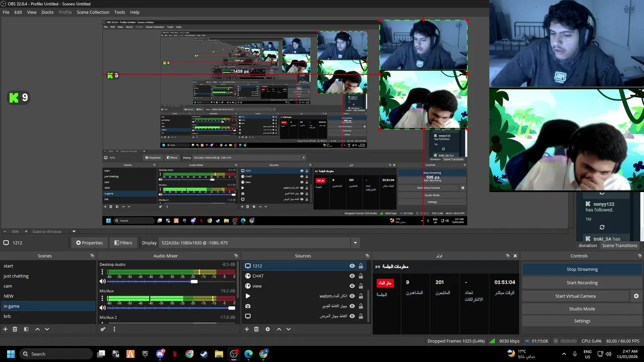Image resolution: width=644 pixels, height=362 pixels.
Task: Move source up with Sources up arrow
Action: 279,329
